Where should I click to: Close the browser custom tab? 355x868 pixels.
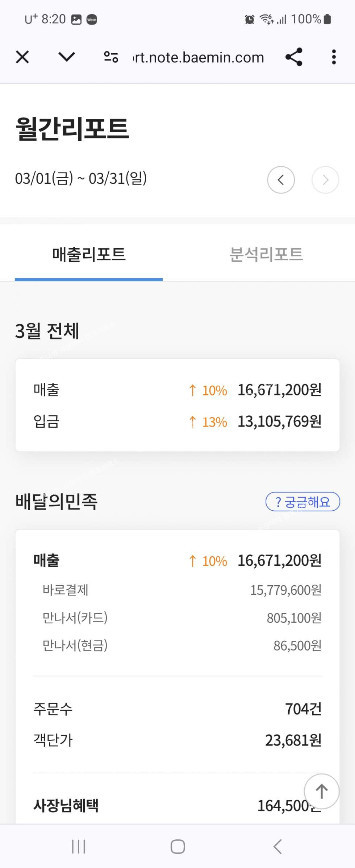(22, 57)
